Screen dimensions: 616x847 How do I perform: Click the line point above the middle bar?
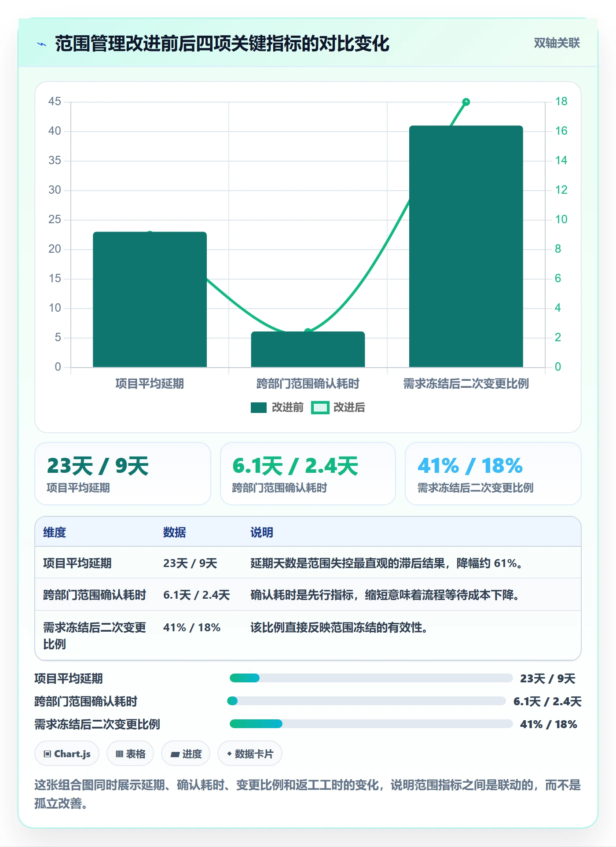tap(308, 331)
